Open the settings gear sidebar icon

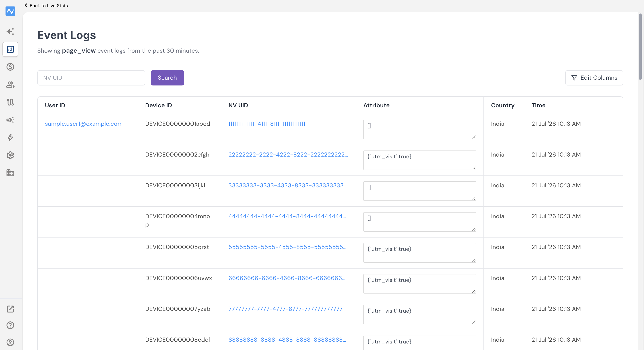10,155
